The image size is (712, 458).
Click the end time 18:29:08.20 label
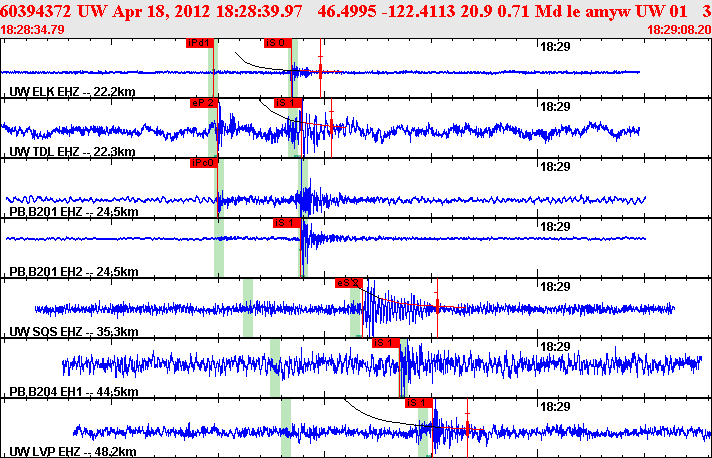[678, 30]
